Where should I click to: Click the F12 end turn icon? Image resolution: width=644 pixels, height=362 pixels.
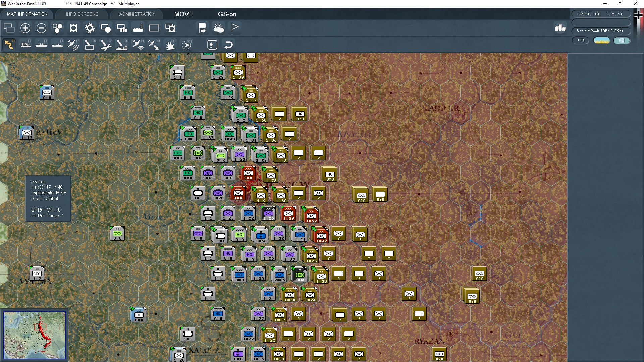[x=186, y=44]
